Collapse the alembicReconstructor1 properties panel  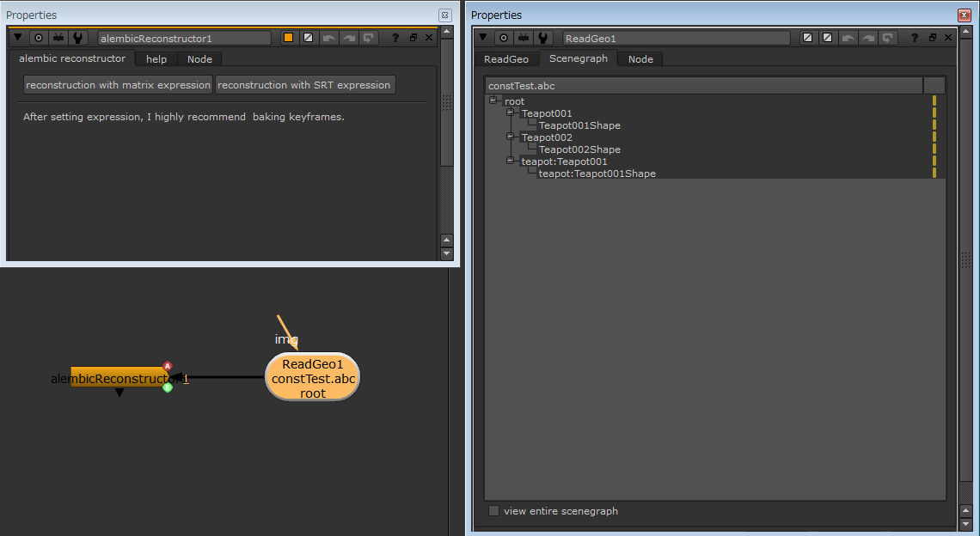tap(18, 38)
